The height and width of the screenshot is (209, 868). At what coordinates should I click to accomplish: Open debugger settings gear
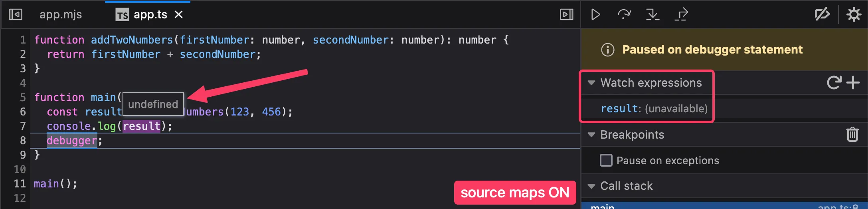coord(854,15)
